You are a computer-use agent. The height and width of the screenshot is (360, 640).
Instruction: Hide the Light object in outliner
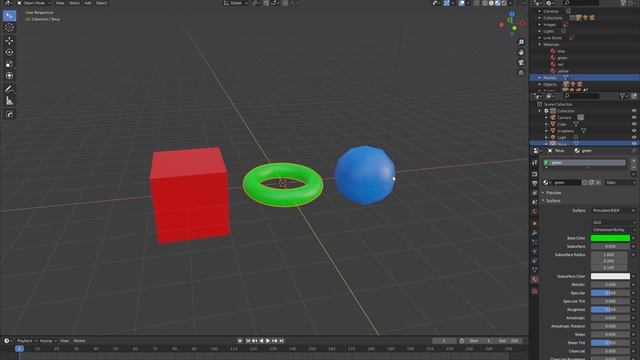[634, 137]
